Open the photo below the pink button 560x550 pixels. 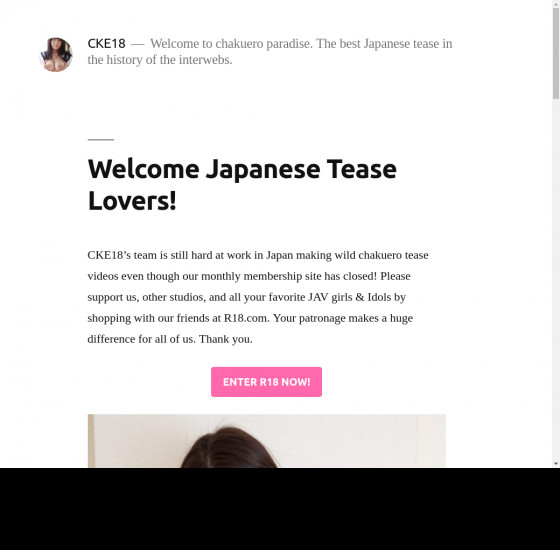coord(267,441)
